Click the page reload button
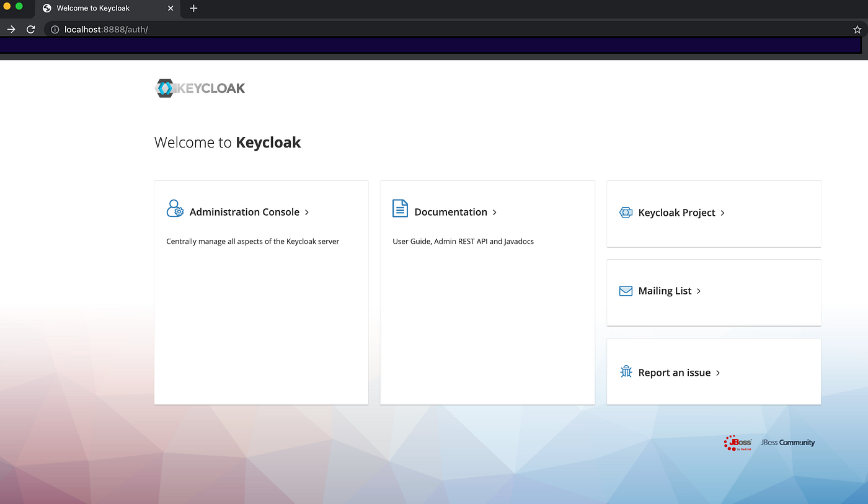Image resolution: width=868 pixels, height=504 pixels. tap(30, 29)
